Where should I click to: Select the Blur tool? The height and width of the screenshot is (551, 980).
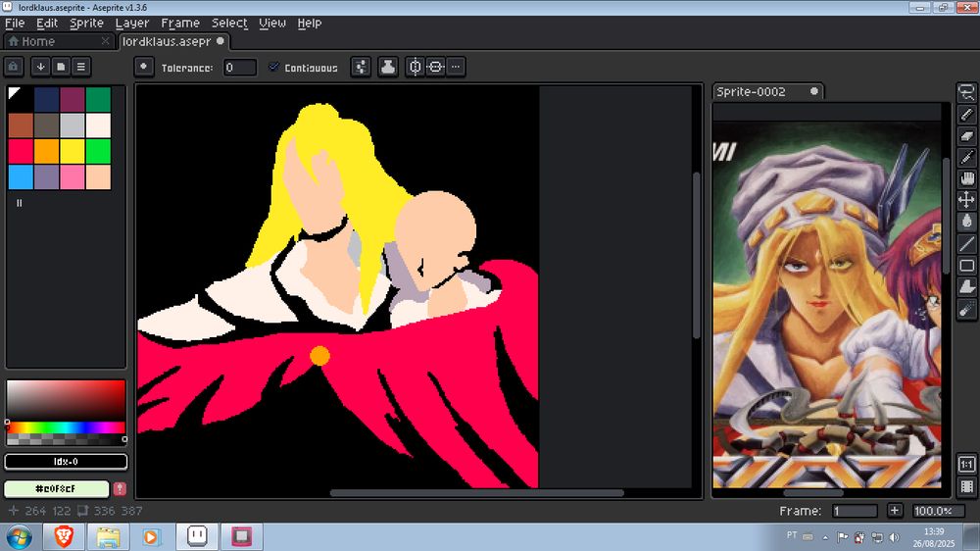click(x=967, y=309)
